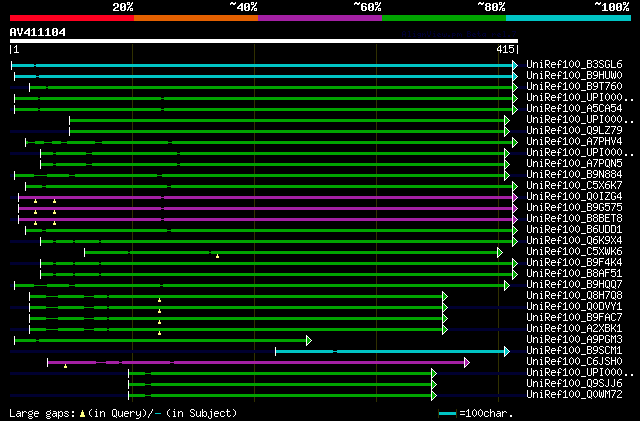This screenshot has width=640, height=421.
Task: Open the UniRef100_Q0IZG4 hit label
Action: pos(574,197)
